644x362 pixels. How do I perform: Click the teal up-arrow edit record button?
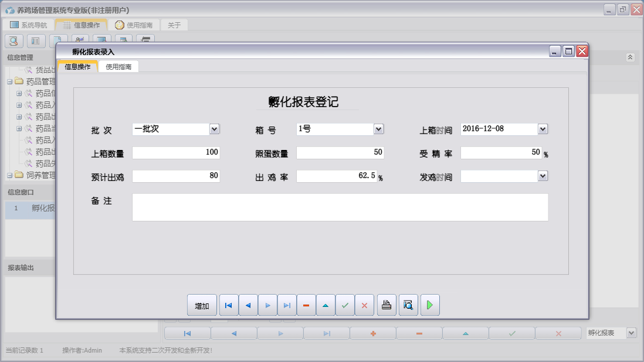point(326,305)
